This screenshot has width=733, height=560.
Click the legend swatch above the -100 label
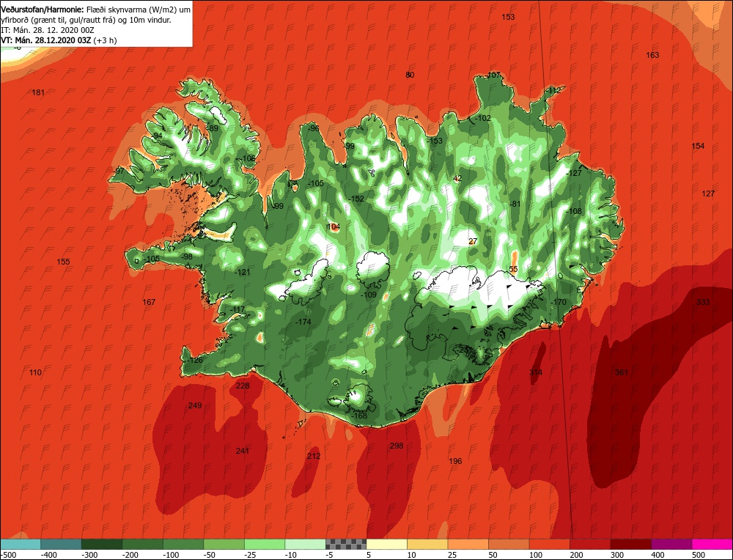(x=183, y=544)
